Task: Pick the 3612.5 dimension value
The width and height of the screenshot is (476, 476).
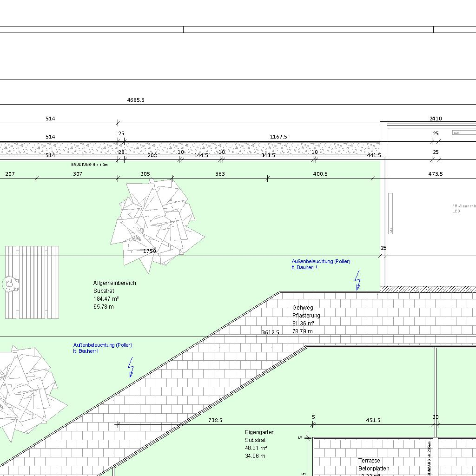Action: click(271, 332)
